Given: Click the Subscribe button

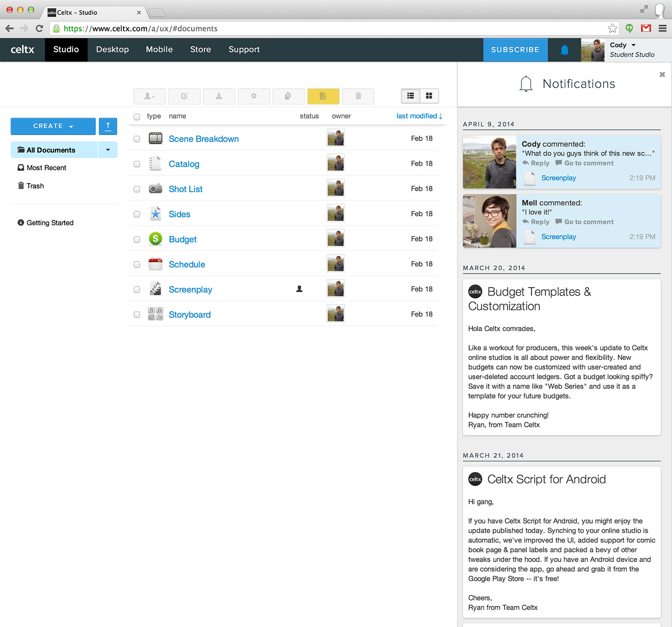Looking at the screenshot, I should pyautogui.click(x=515, y=50).
